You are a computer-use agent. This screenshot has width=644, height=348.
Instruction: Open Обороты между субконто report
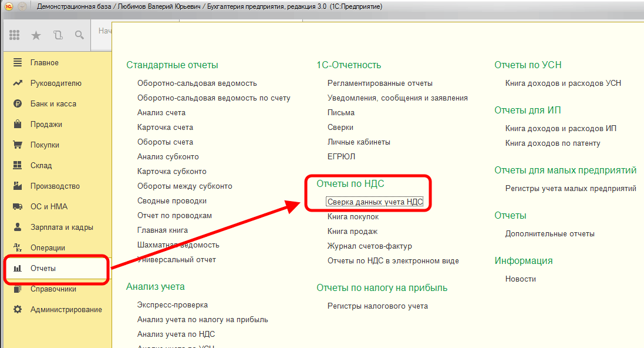(185, 186)
